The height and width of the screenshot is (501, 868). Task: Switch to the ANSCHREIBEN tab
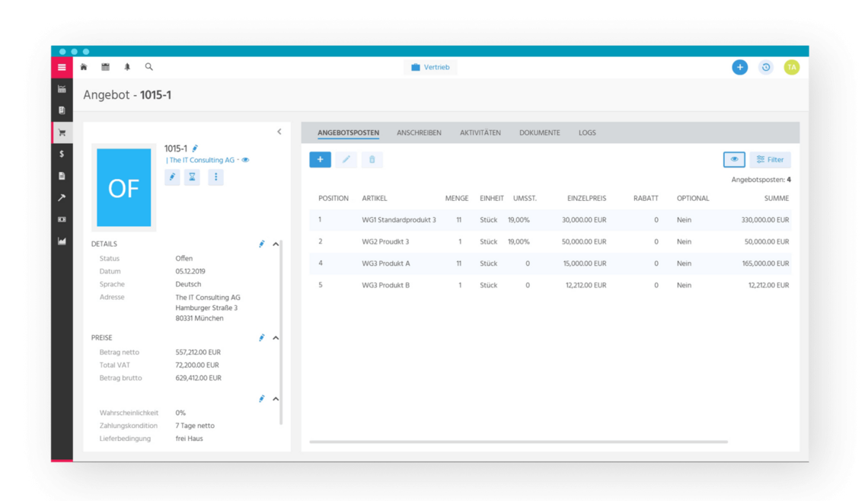pos(419,132)
